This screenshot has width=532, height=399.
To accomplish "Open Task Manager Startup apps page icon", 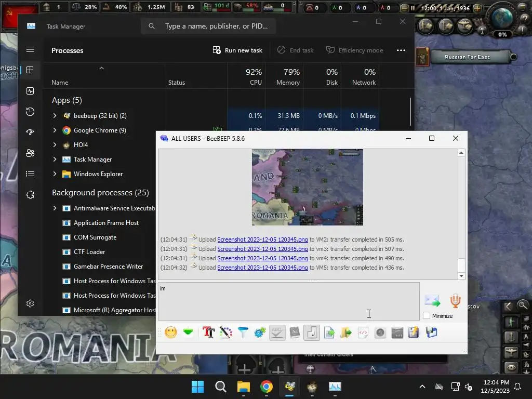I will pos(30,132).
